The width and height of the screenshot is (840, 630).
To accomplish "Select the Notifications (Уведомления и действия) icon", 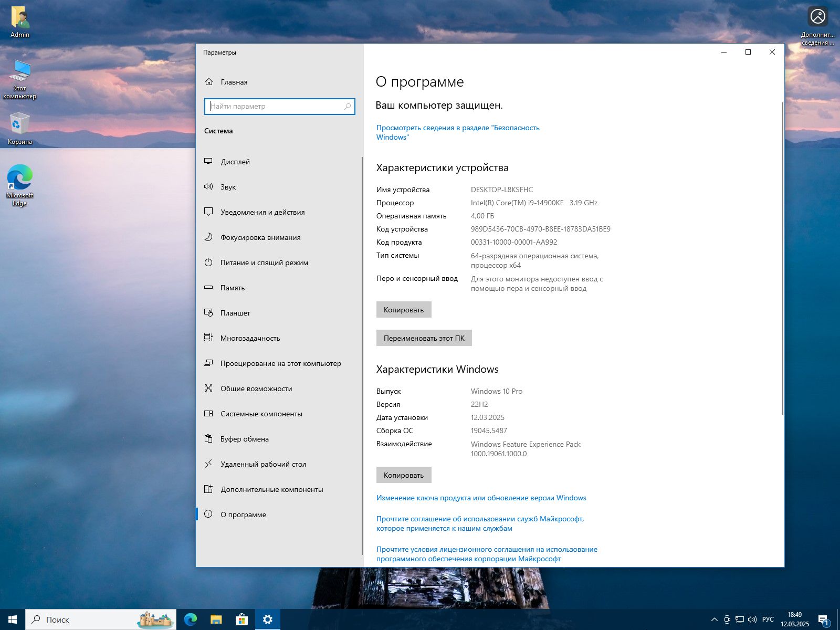I will tap(208, 212).
